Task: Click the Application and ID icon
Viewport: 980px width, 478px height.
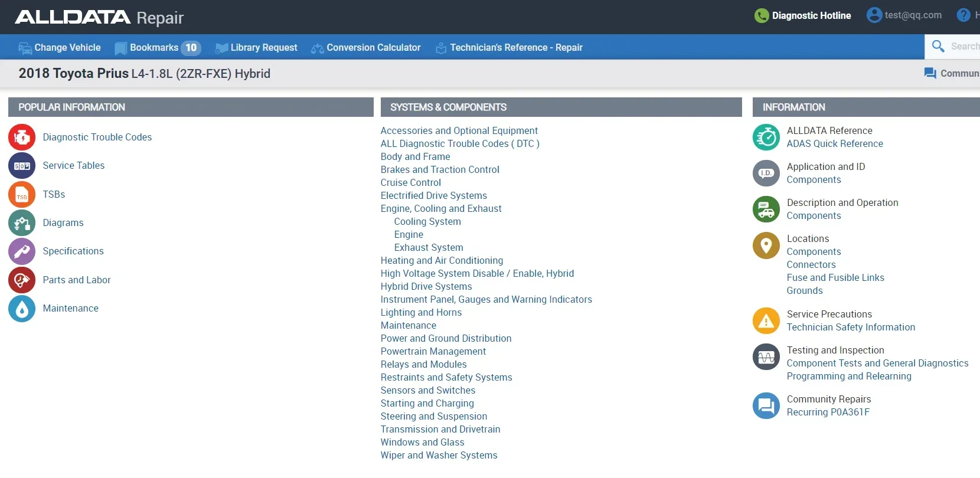Action: pyautogui.click(x=766, y=173)
